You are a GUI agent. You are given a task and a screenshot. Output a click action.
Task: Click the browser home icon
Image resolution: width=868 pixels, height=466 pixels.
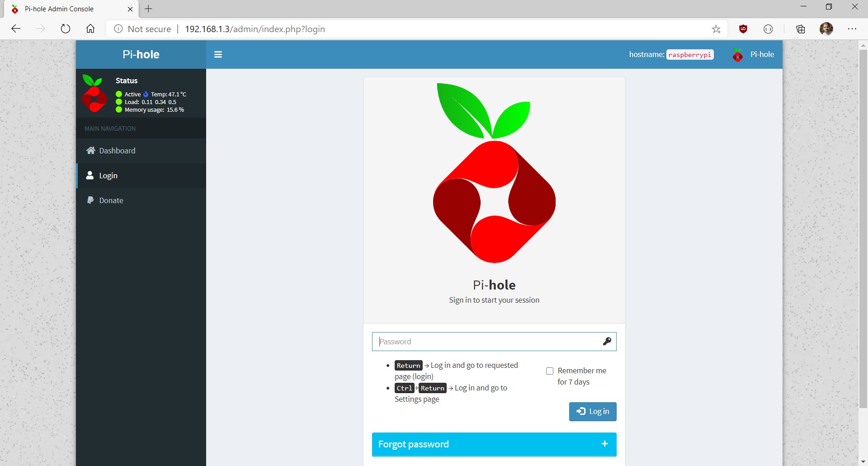coord(90,29)
